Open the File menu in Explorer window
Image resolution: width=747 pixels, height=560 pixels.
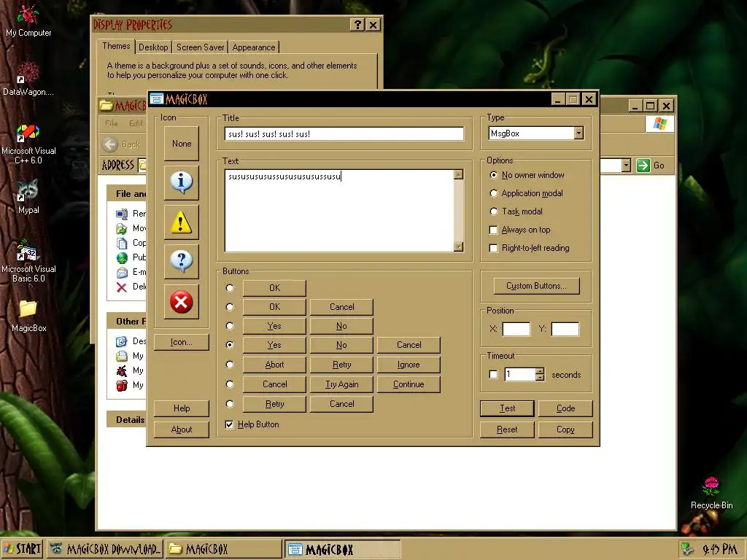click(111, 122)
